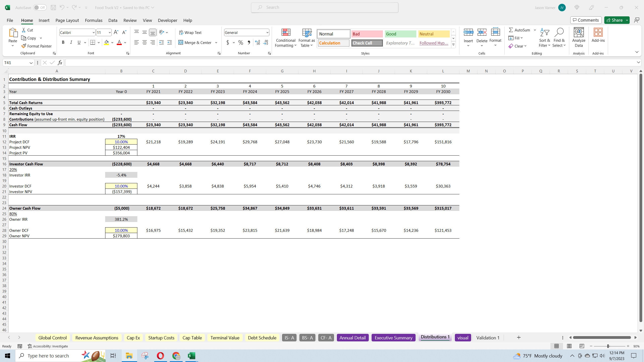
Task: Toggle AutoSave switch
Action: pyautogui.click(x=40, y=8)
